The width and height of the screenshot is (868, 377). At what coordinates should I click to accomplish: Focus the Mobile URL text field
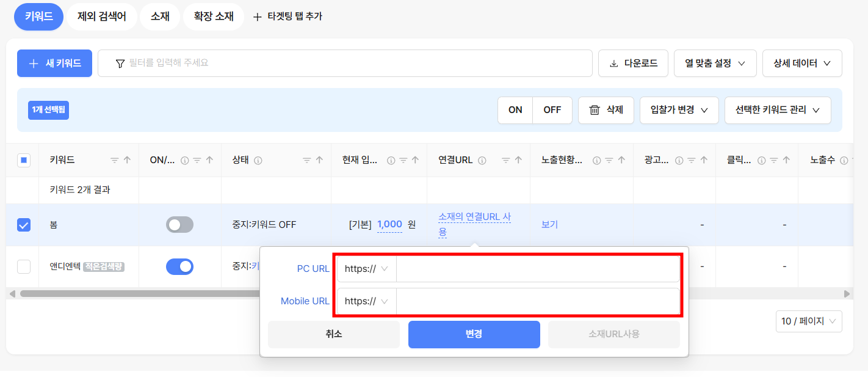coord(538,301)
